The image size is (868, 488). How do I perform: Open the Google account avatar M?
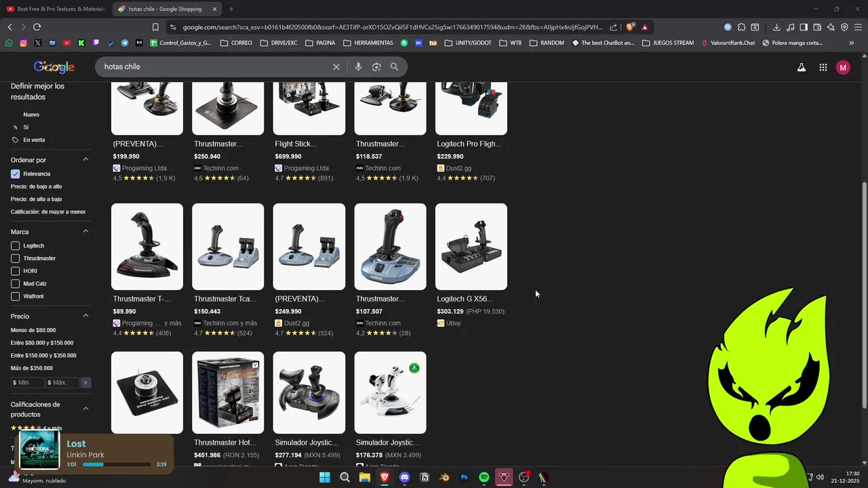tap(843, 67)
